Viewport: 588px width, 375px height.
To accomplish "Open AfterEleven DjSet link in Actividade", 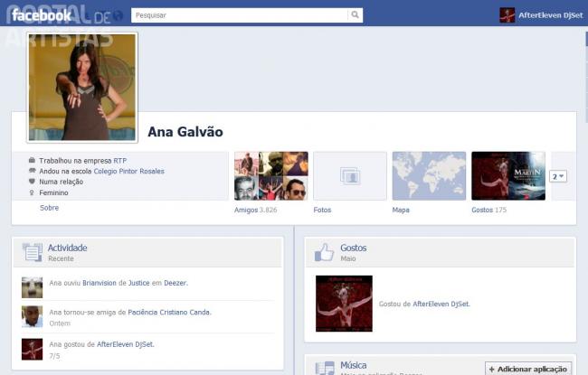I will pyautogui.click(x=125, y=344).
